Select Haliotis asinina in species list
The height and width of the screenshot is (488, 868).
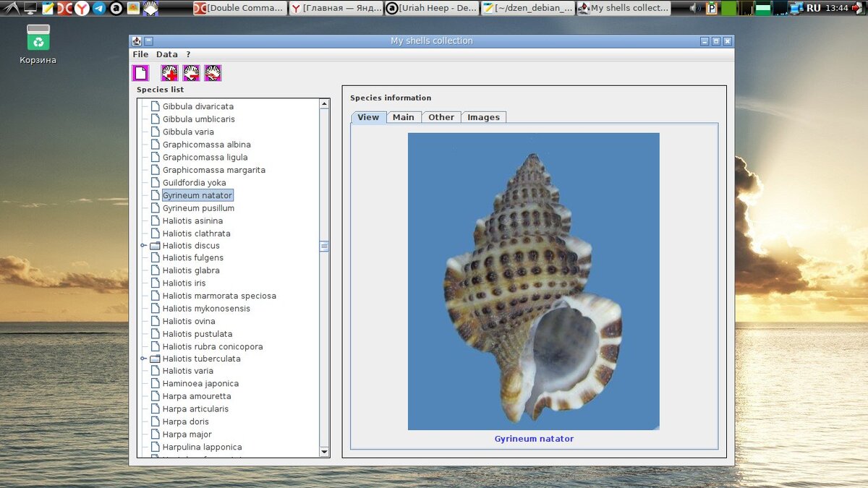(x=192, y=221)
